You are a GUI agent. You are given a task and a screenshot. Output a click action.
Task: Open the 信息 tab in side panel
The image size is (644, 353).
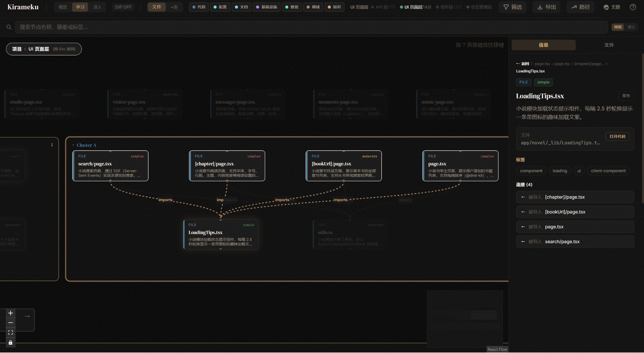(x=544, y=45)
